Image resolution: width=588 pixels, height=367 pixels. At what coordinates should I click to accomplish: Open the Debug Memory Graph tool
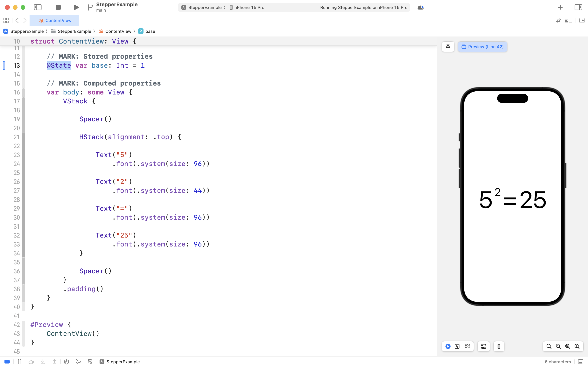pyautogui.click(x=78, y=362)
